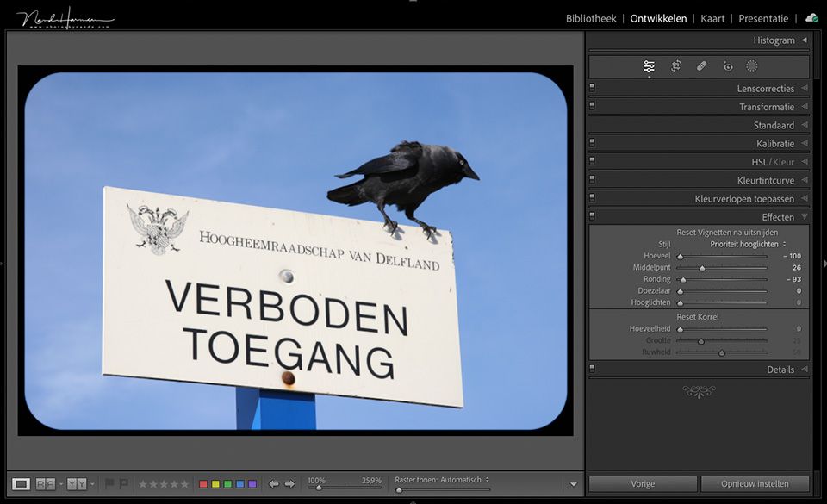Click Reset Vignetten na uitsnijden label
Screen dimensions: 827x504
[x=727, y=232]
